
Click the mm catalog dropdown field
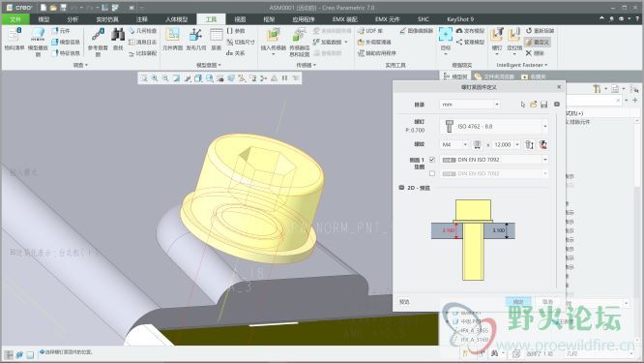(x=469, y=105)
